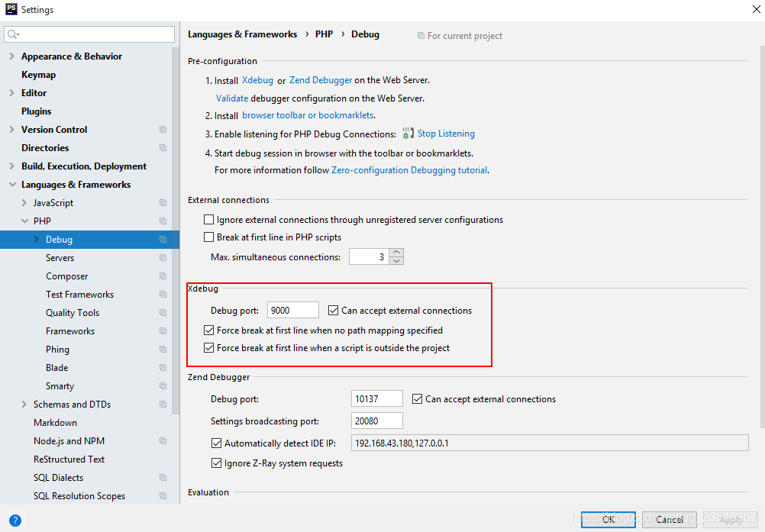Toggle Zend Debugger Can accept external connections
This screenshot has height=532, width=765.
(417, 399)
